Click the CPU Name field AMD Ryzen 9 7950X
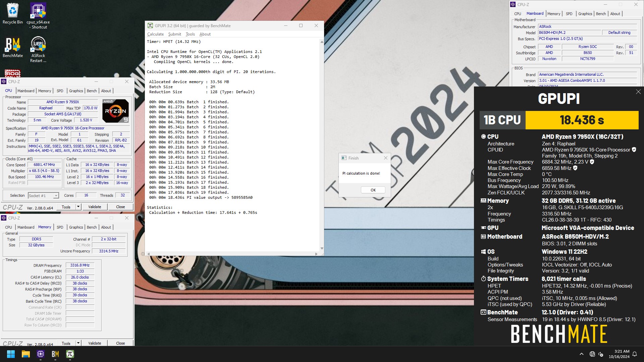Image resolution: width=644 pixels, height=362 pixels. (63, 102)
